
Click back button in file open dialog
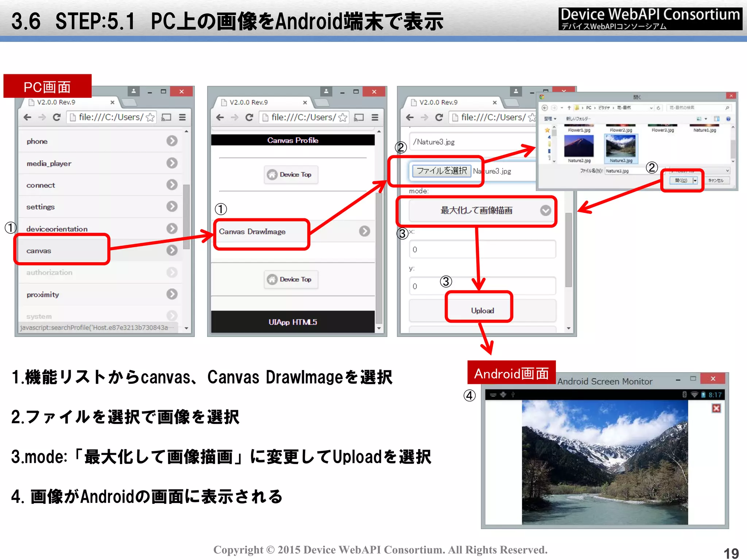[x=545, y=108]
